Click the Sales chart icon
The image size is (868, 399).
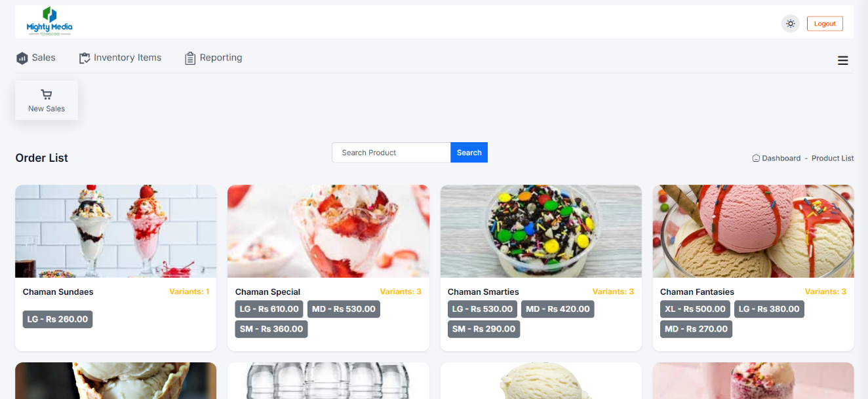coord(22,58)
